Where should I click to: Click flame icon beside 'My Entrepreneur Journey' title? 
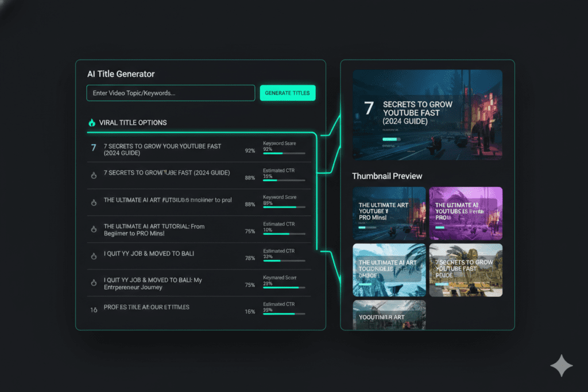click(94, 283)
